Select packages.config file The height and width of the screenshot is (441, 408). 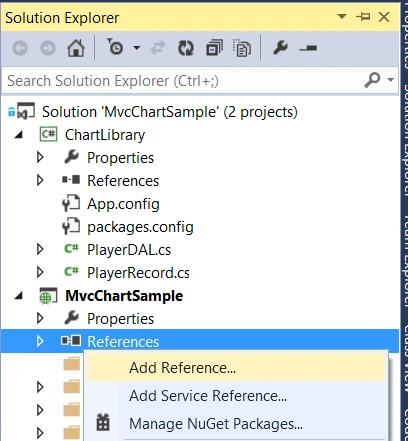(140, 227)
